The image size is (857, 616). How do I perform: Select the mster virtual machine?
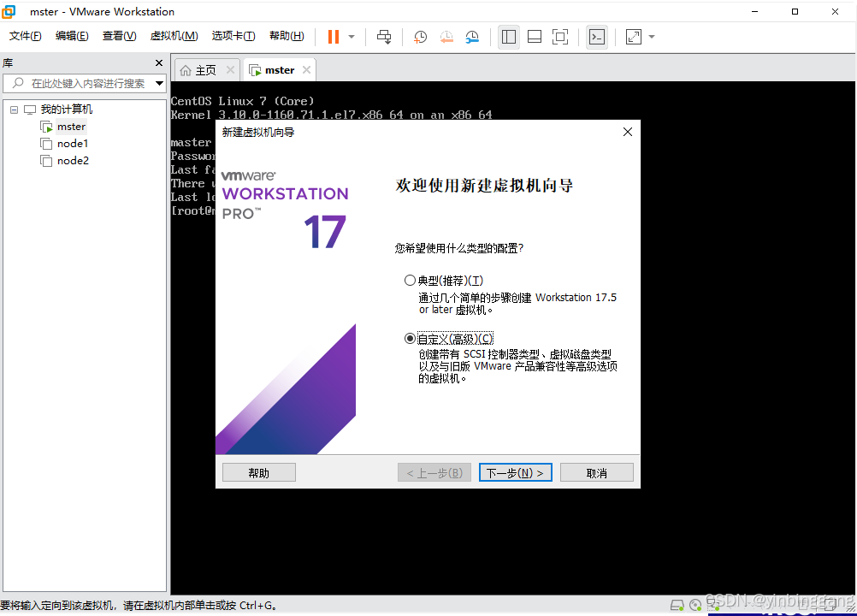click(71, 127)
